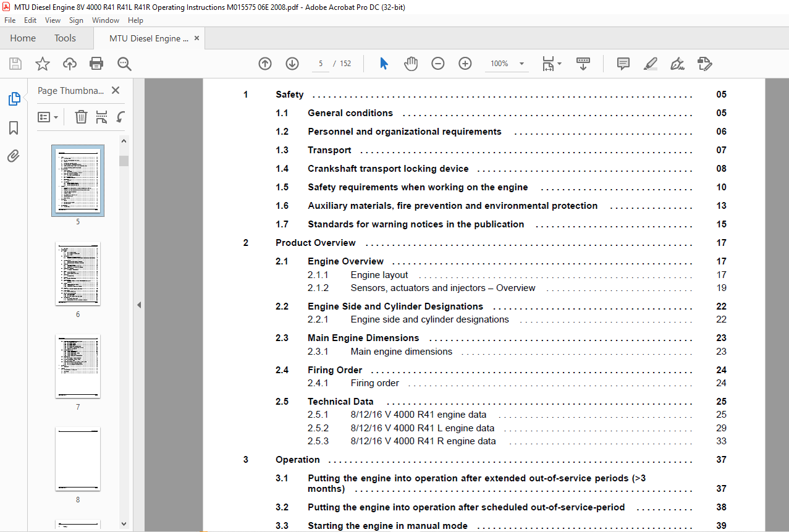Click the 100% zoom level field

(x=499, y=64)
